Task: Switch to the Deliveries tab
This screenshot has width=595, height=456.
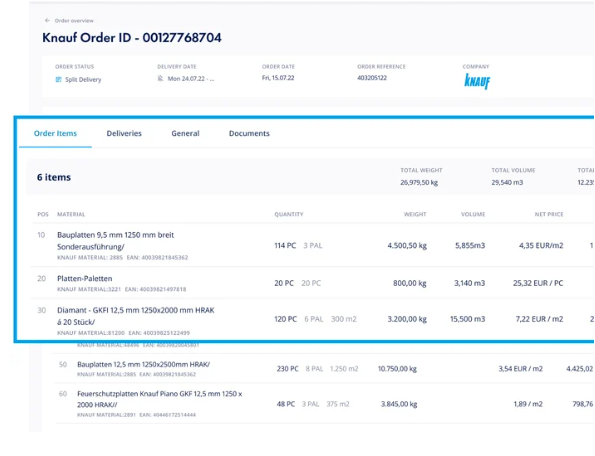Action: point(124,134)
